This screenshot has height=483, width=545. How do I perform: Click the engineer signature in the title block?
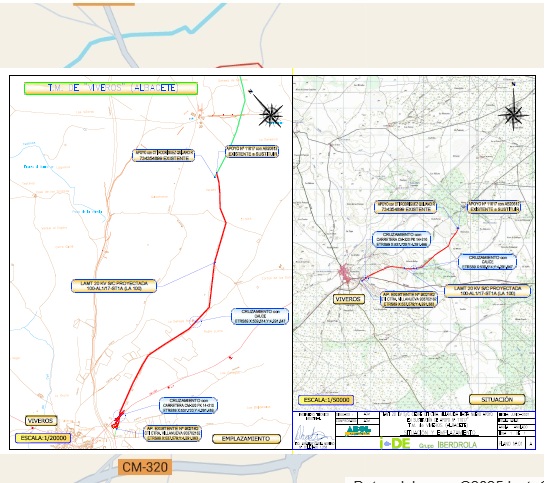point(314,434)
